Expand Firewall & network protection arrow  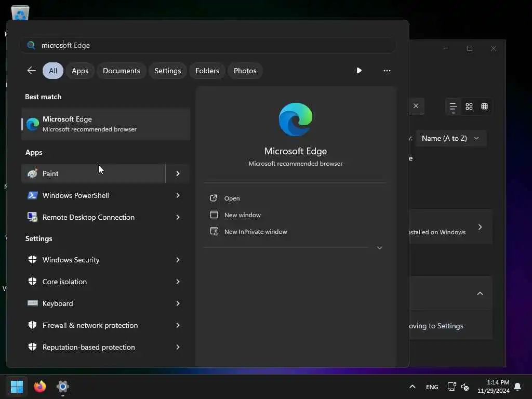(178, 325)
